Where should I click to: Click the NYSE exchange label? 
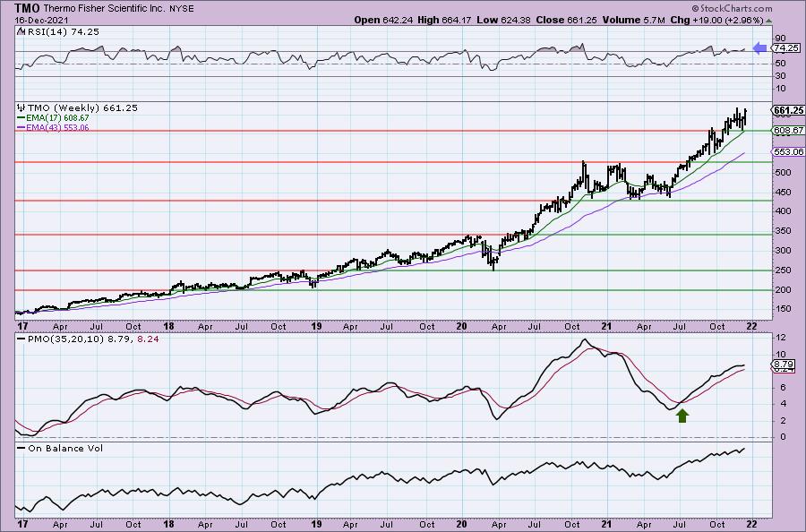click(182, 9)
